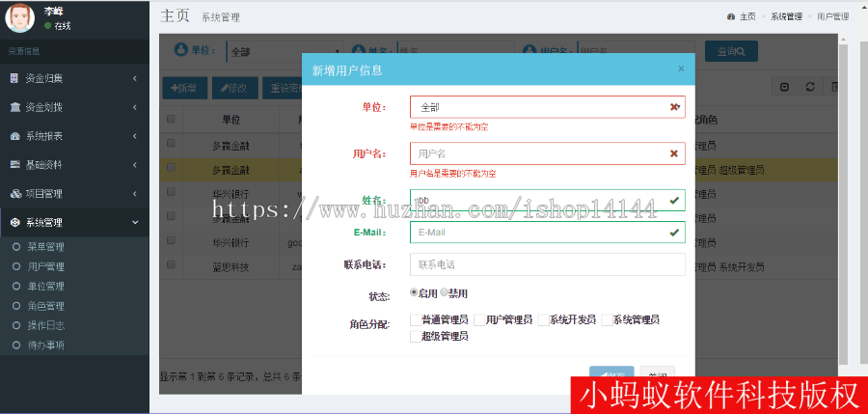Viewport: 868px width, 414px height.
Task: Click the 资金归集 calculator icon in sidebar
Action: 14,79
